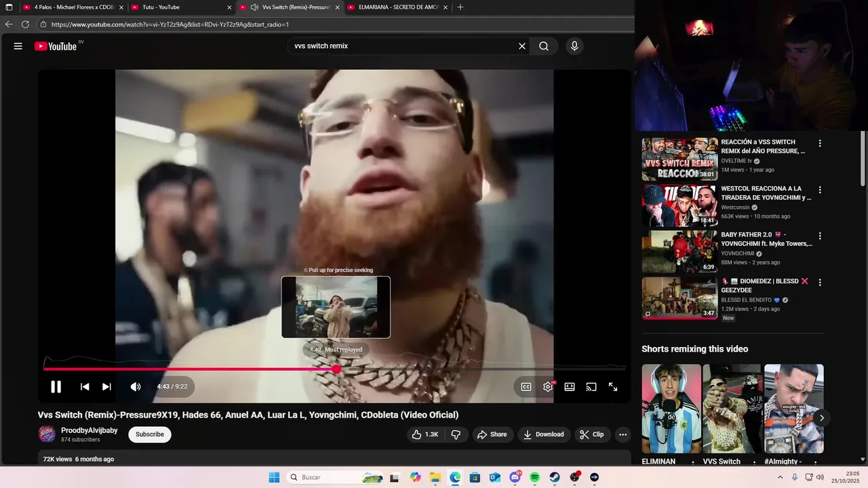The height and width of the screenshot is (488, 868).
Task: Open Spotify from the taskbar
Action: [x=534, y=477]
